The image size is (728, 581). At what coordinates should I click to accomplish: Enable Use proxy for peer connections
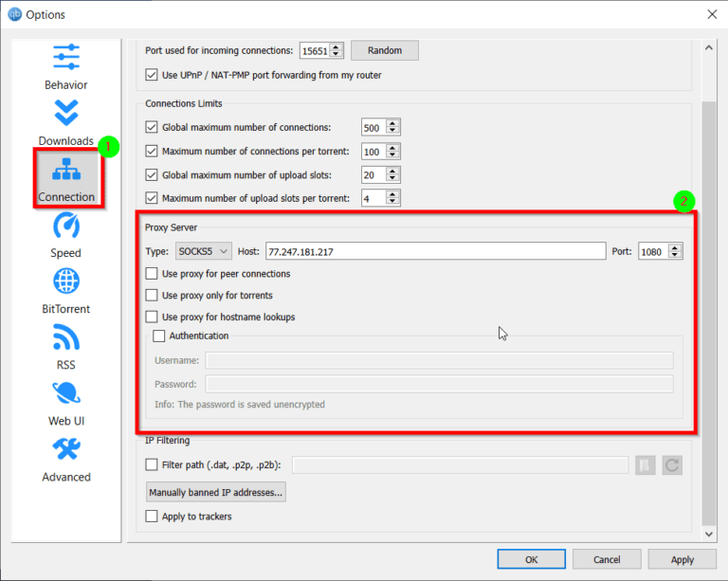click(x=152, y=273)
